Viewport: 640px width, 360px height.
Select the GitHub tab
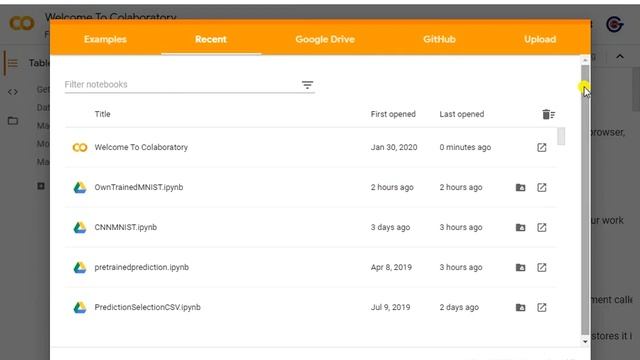point(439,39)
